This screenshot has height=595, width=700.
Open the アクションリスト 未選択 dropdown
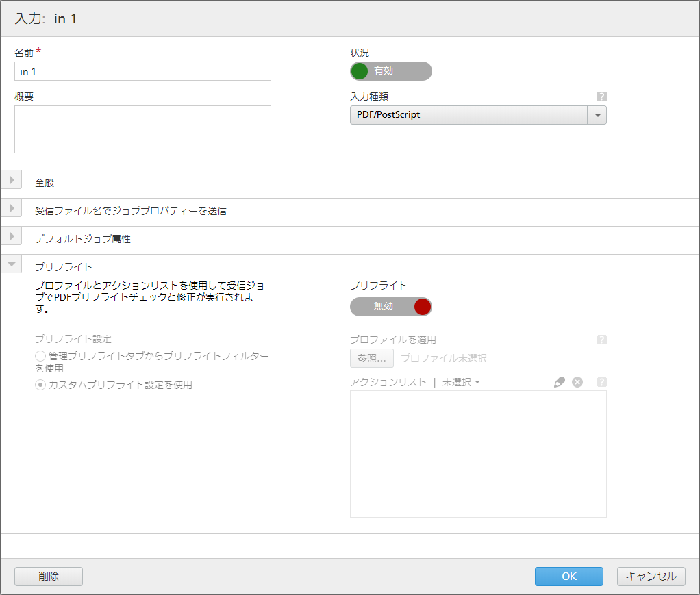[461, 382]
